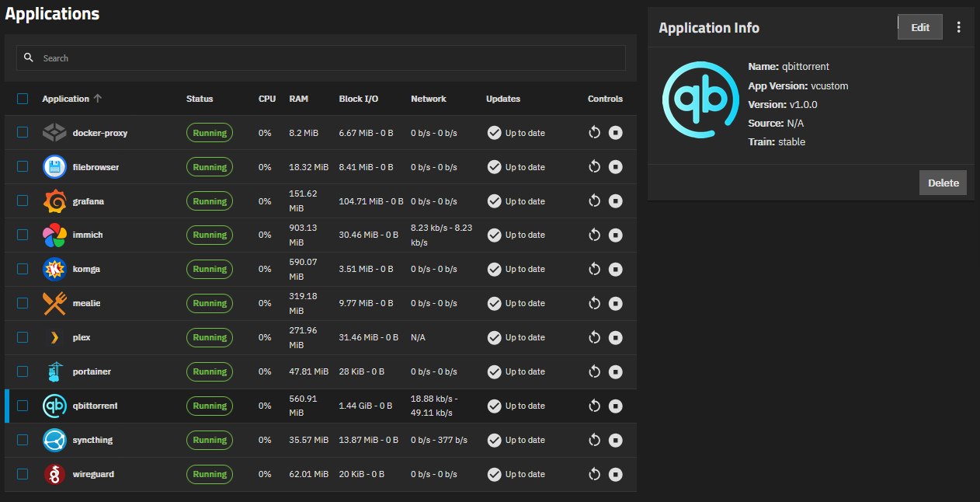Screen dimensions: 980x502
Task: Restart the filebrowser application
Action: (594, 166)
